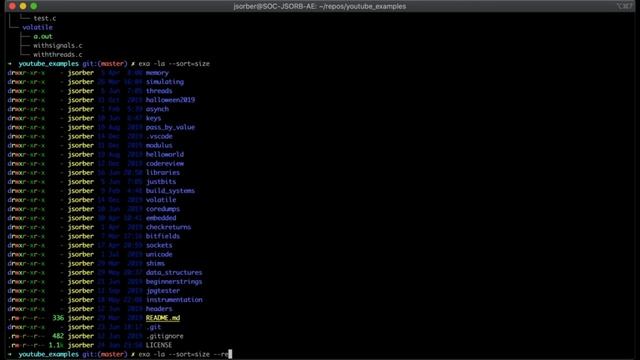Click the threads directory name
Viewport: 640px width, 360px height.
point(159,91)
